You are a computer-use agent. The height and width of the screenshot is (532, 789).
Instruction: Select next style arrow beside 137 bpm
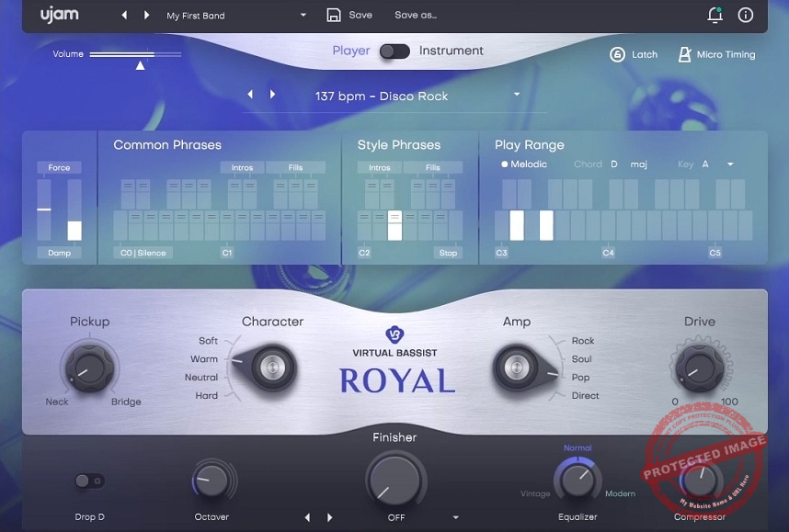tap(272, 94)
